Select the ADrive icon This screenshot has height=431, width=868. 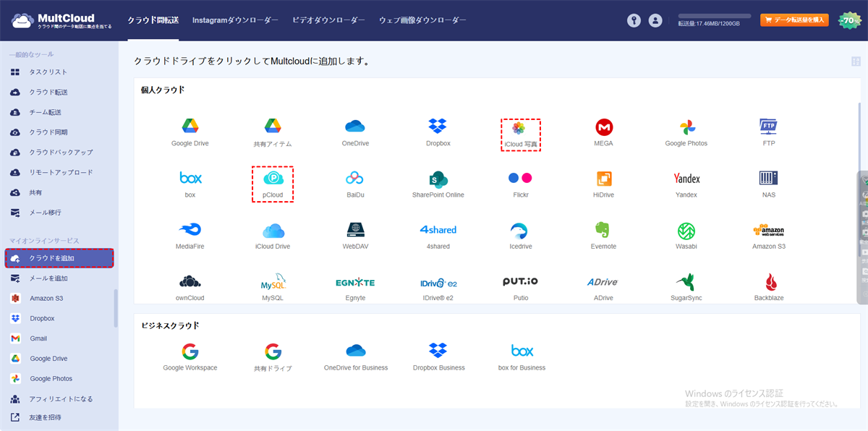pos(603,282)
